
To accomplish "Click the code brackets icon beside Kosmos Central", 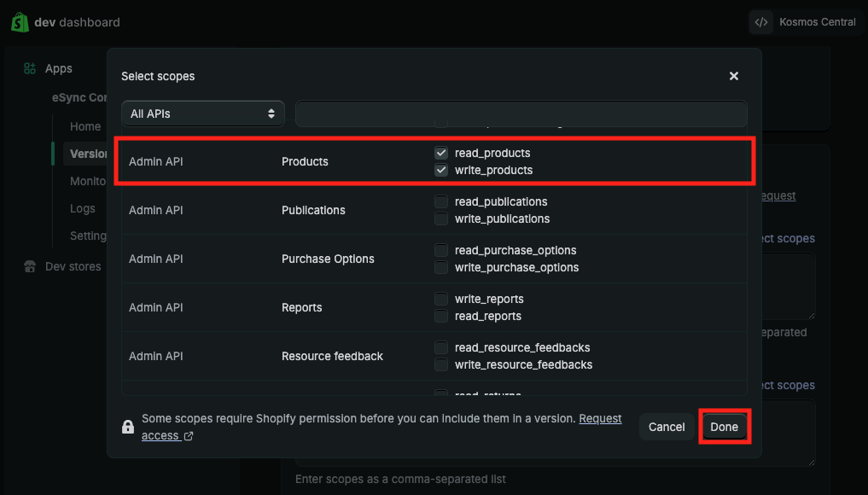I will (761, 22).
